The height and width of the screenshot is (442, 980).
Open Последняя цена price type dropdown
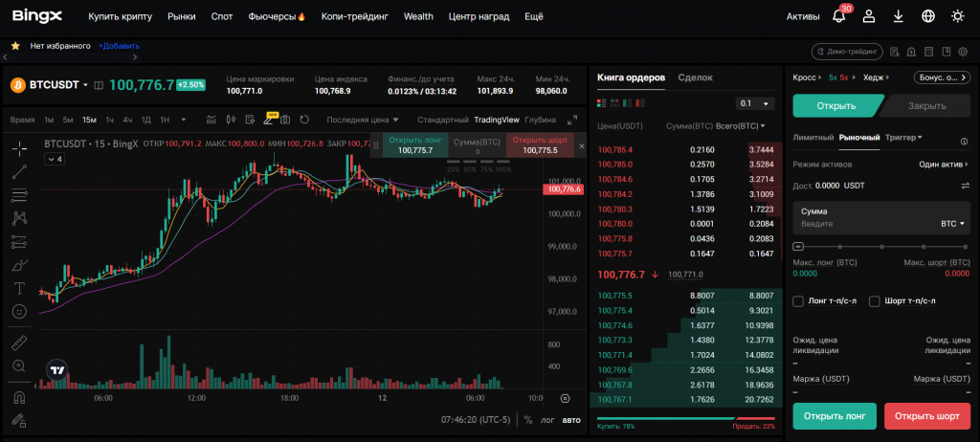coord(363,120)
